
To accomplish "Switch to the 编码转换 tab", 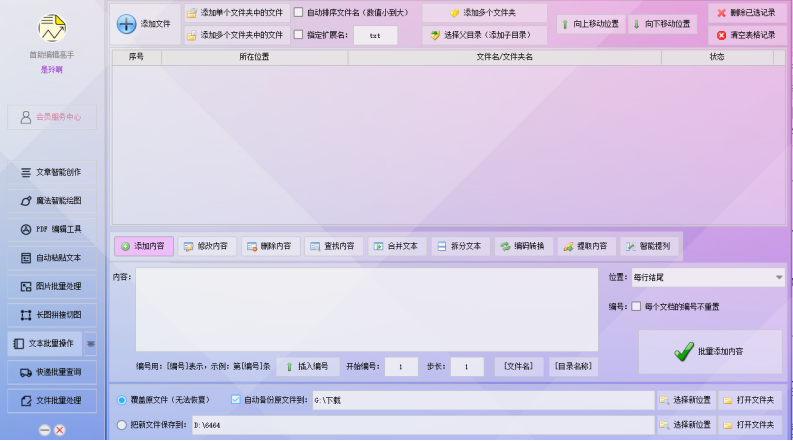I will [x=524, y=246].
